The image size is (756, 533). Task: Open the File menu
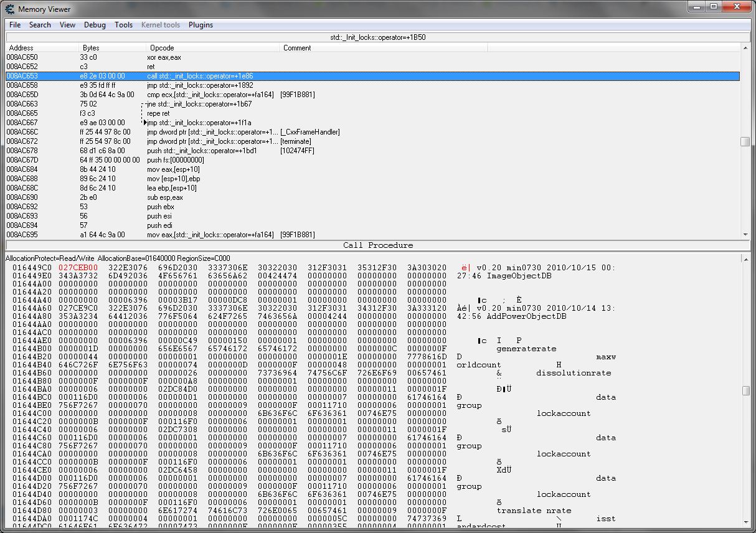(15, 25)
